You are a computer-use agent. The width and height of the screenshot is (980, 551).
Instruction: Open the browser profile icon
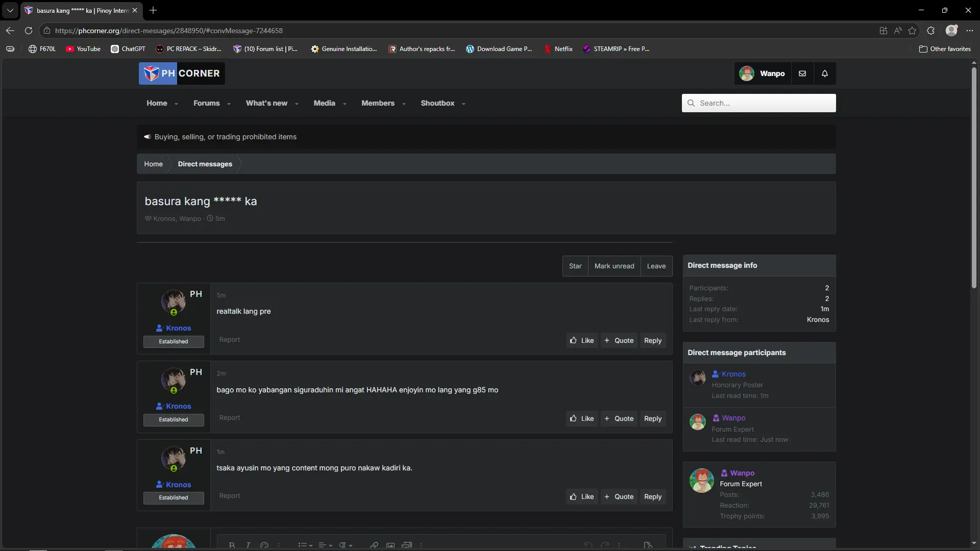[951, 31]
